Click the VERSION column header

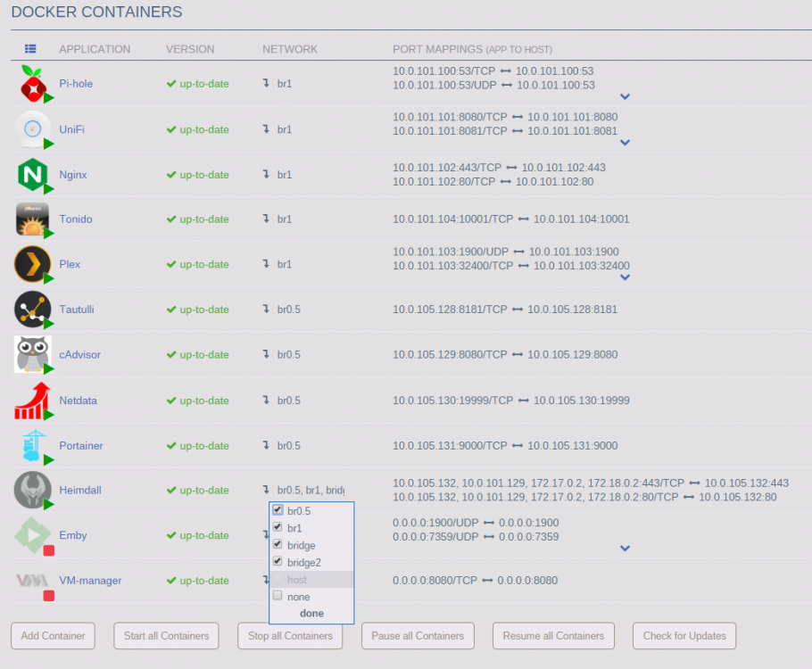(x=190, y=49)
